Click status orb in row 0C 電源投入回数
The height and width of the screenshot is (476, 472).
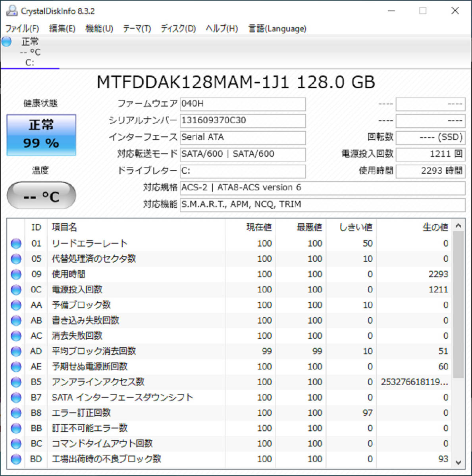(16, 290)
